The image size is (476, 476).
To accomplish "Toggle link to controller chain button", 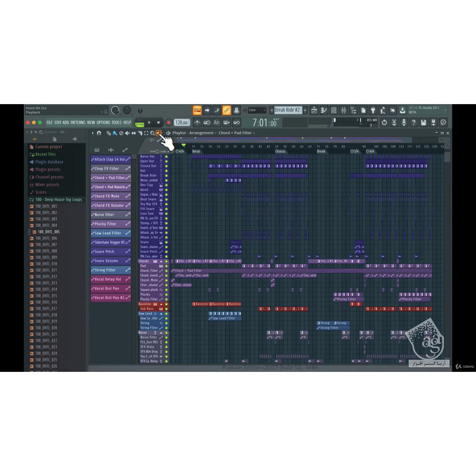I will (227, 110).
